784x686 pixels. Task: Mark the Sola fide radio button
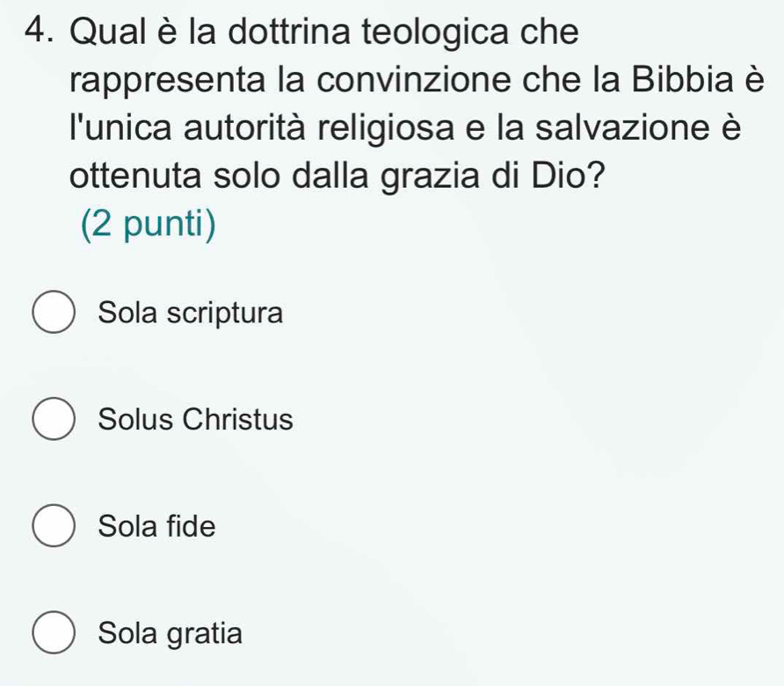(54, 526)
